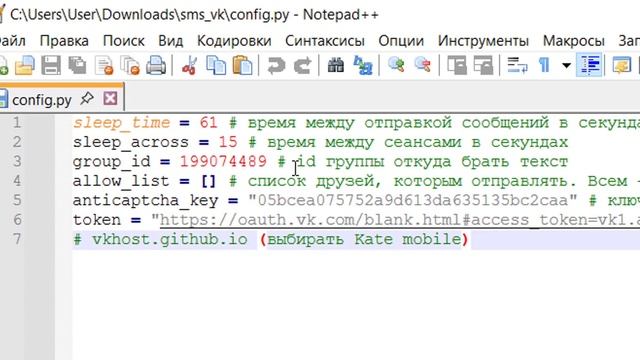Click the Redo arrow icon
The height and width of the screenshot is (360, 640).
click(302, 65)
